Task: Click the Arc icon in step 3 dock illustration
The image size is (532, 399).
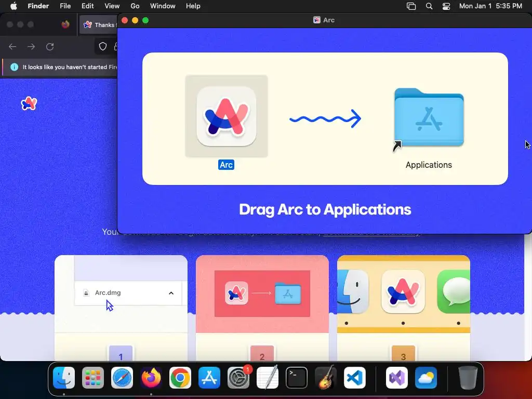Action: coord(403,292)
